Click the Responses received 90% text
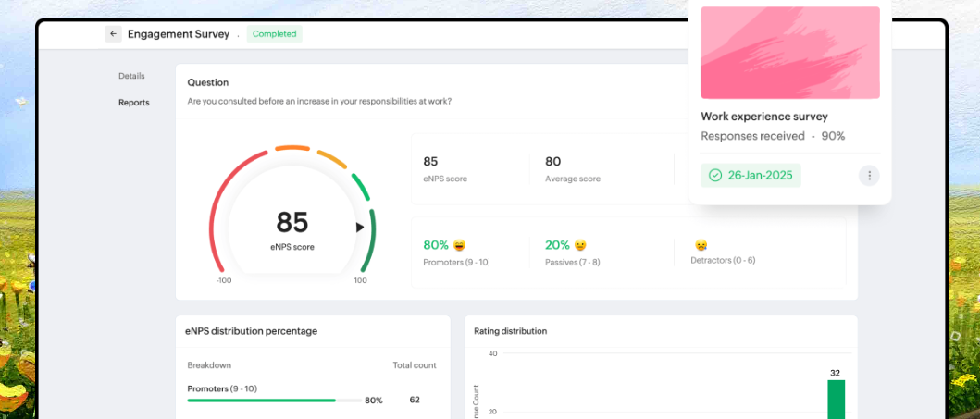 click(x=773, y=136)
